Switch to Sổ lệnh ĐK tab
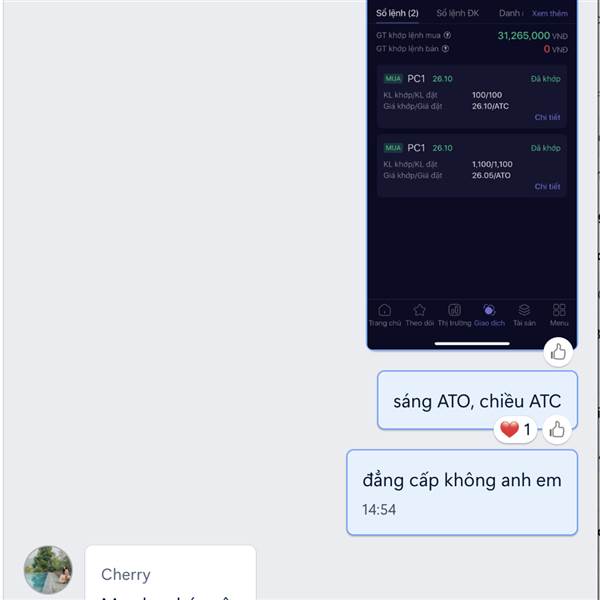The image size is (600, 600). [x=458, y=13]
